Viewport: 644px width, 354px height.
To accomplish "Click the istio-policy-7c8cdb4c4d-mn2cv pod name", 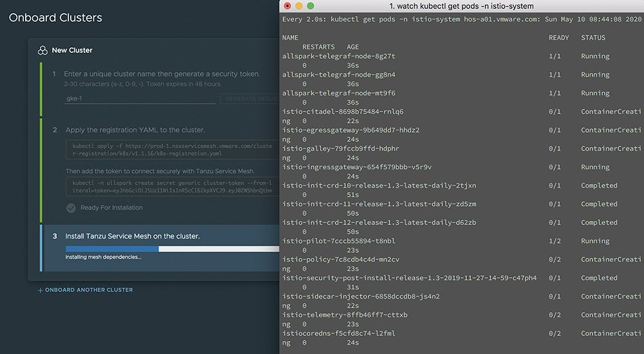I will coord(341,259).
